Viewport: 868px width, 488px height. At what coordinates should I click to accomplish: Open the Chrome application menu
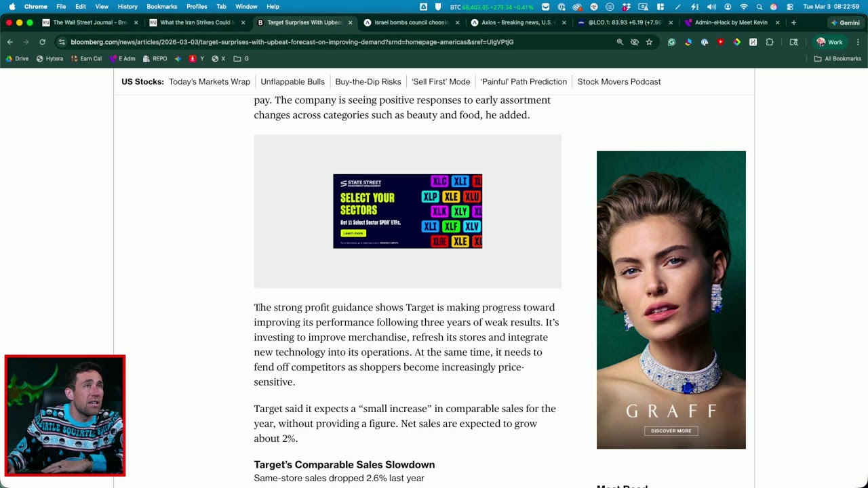pos(36,7)
